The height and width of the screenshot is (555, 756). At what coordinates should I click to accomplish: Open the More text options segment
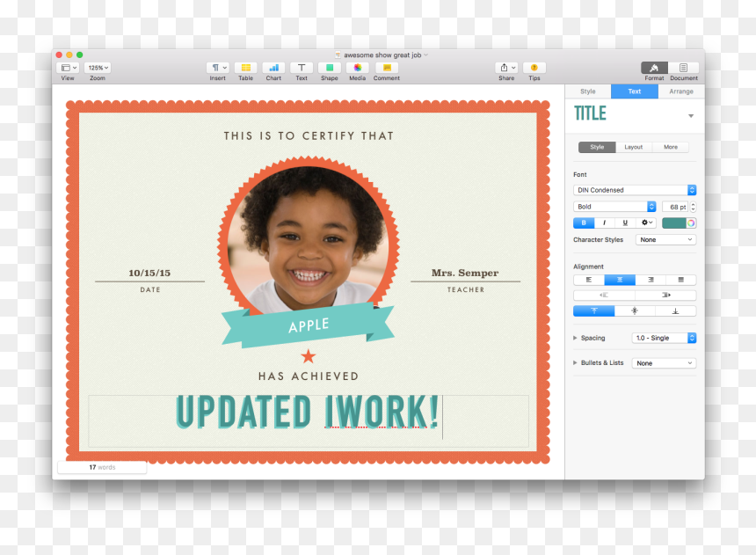[x=671, y=147]
